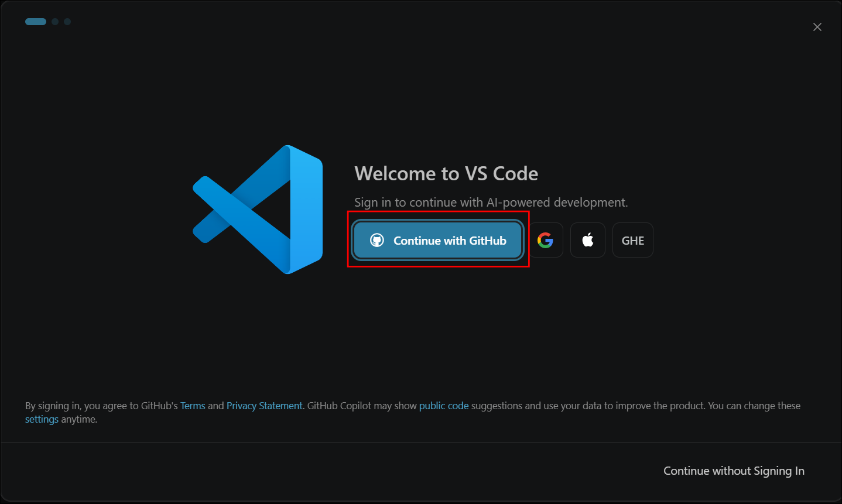
Task: Click the Continue with GitHub button
Action: click(x=437, y=240)
